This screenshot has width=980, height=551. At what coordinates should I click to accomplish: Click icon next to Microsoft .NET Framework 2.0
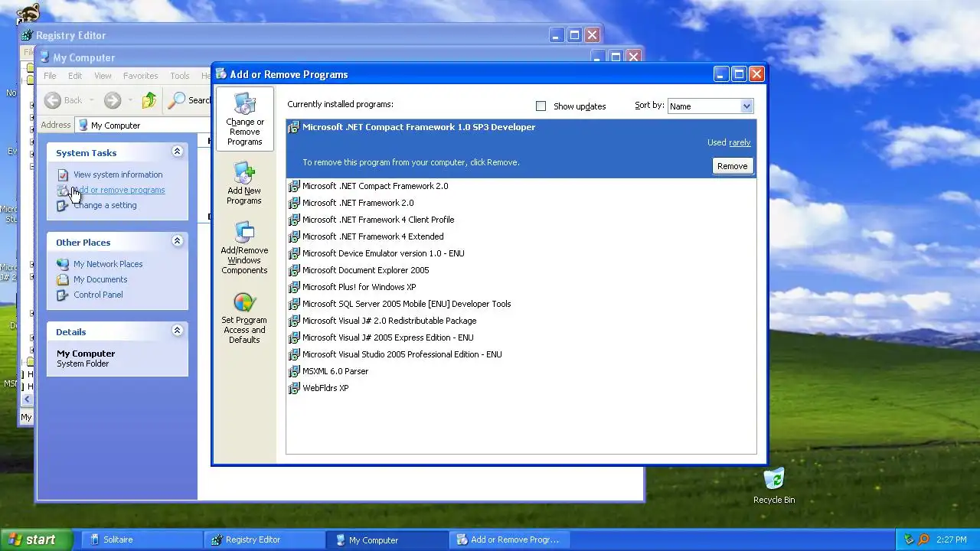pos(293,203)
